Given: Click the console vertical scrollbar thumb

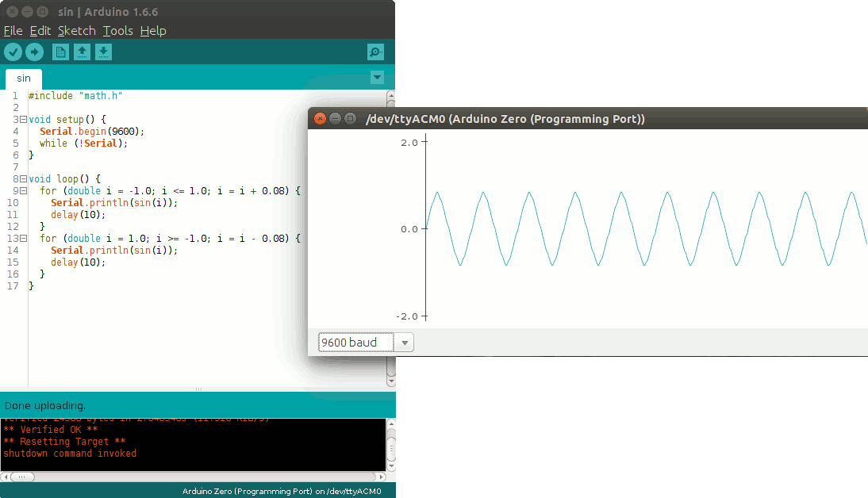Looking at the screenshot, I should coord(391,448).
